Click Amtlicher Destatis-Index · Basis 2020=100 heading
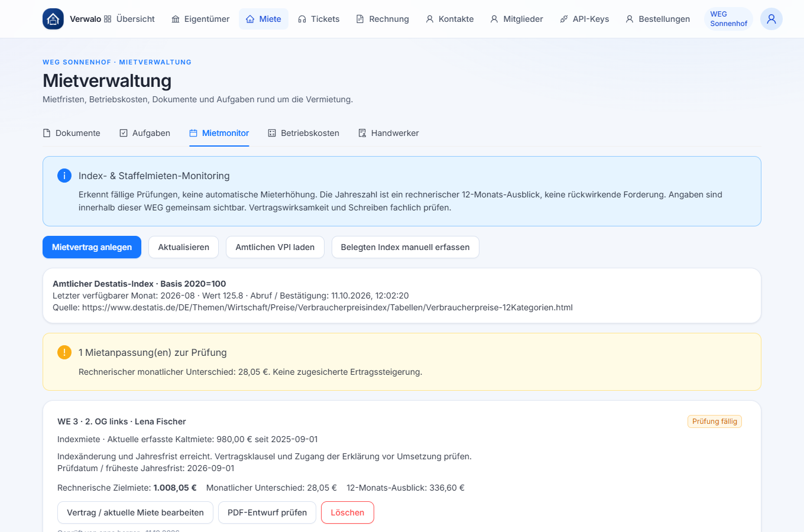Screen dimensions: 804x532 pyautogui.click(x=140, y=284)
